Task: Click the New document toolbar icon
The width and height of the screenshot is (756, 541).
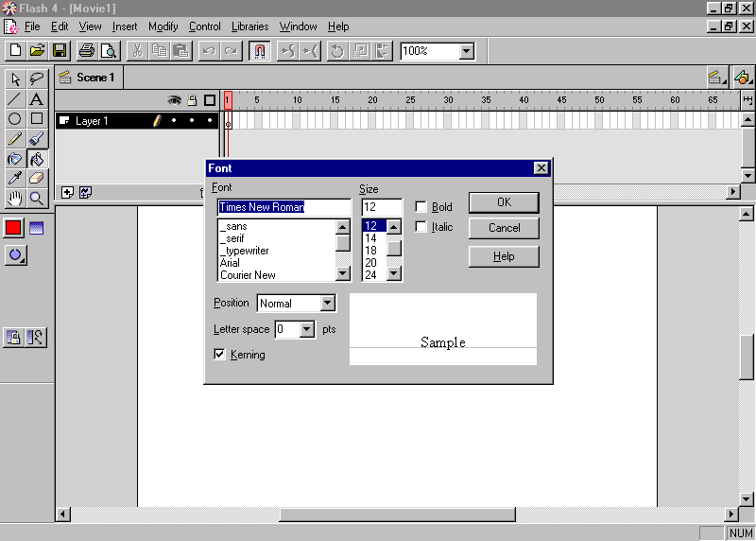Action: (15, 51)
